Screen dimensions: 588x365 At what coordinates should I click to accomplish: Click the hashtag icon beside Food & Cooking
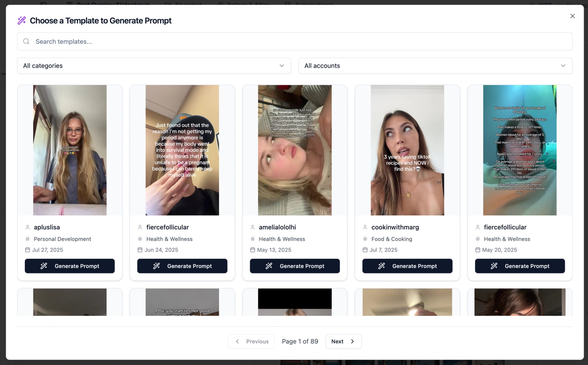click(x=365, y=239)
